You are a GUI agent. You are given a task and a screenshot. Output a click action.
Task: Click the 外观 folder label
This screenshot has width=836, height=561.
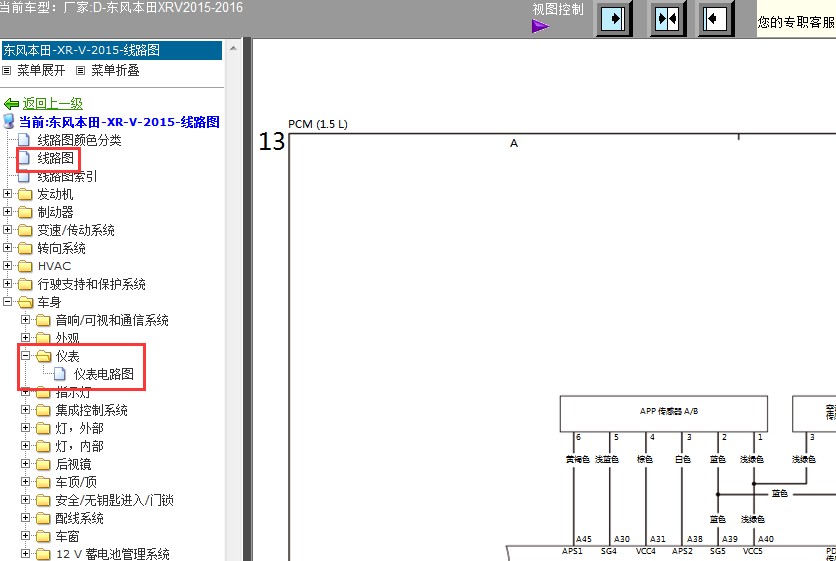tap(67, 338)
